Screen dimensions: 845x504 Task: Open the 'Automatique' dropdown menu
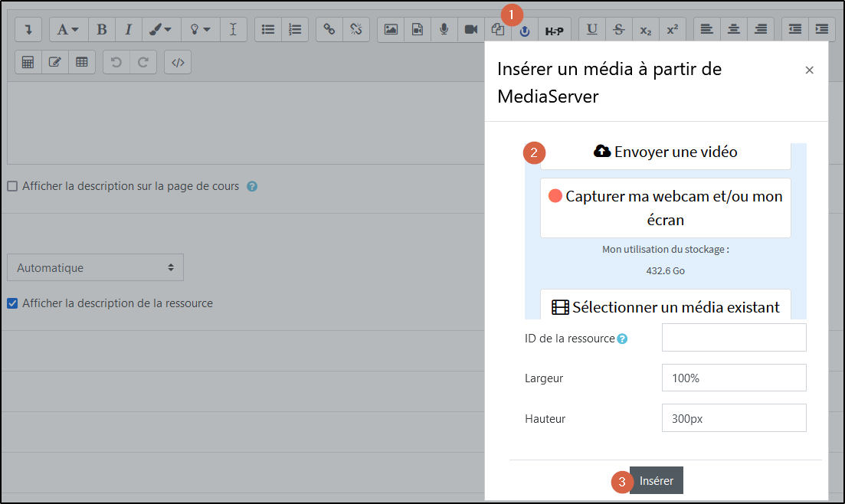point(95,267)
